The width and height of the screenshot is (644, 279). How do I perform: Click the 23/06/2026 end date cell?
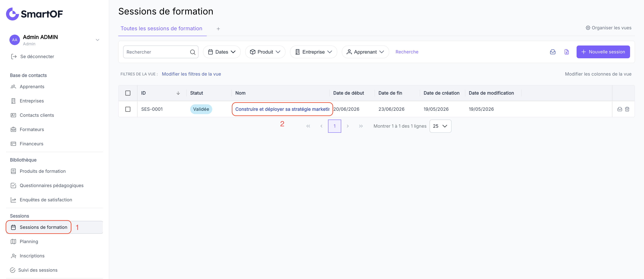coord(391,109)
